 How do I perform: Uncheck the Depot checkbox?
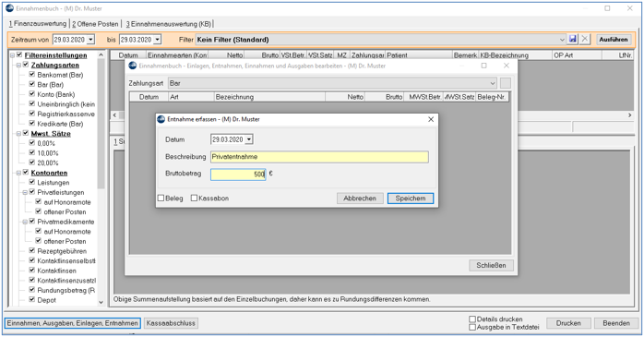pyautogui.click(x=32, y=299)
